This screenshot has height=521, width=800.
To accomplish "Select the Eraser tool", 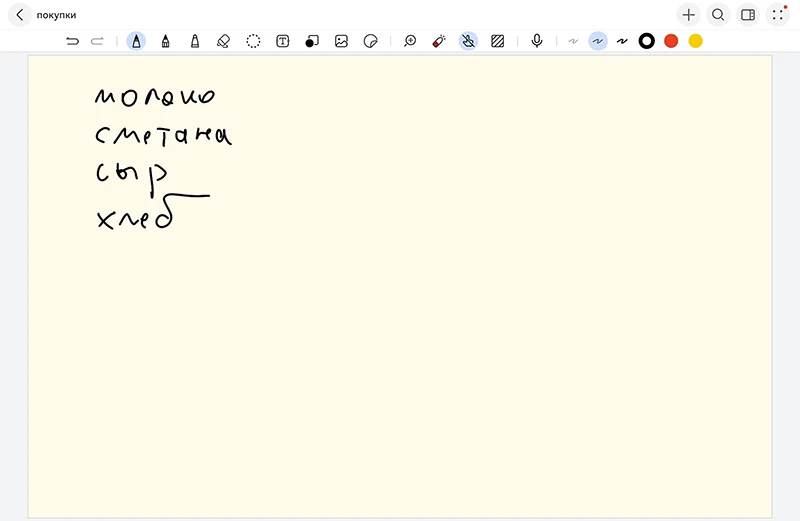I will [x=223, y=41].
